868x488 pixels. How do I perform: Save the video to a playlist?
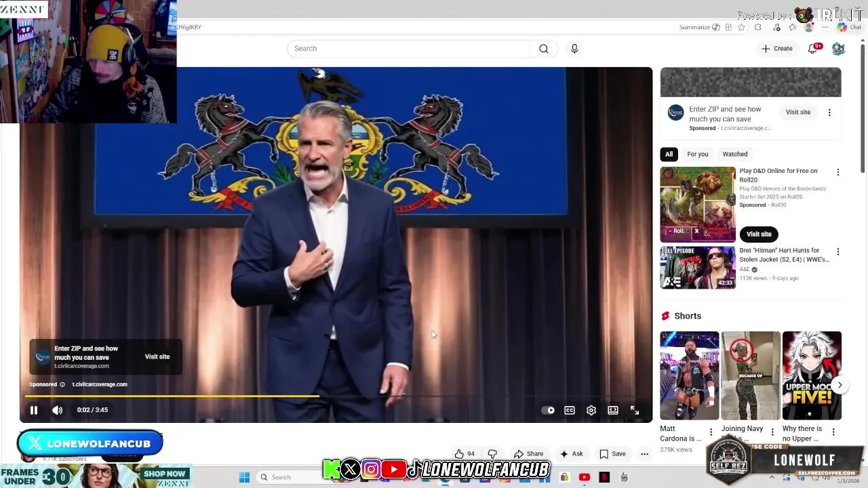point(612,454)
